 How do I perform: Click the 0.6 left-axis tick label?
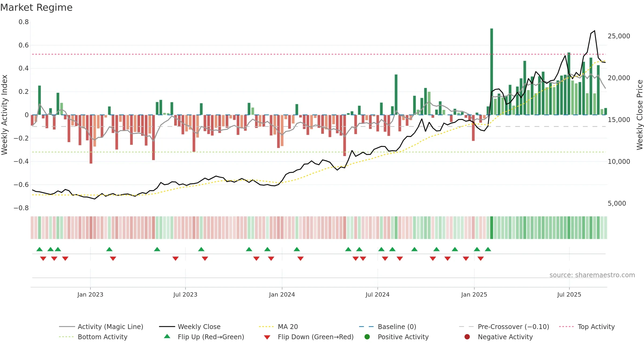pyautogui.click(x=24, y=45)
